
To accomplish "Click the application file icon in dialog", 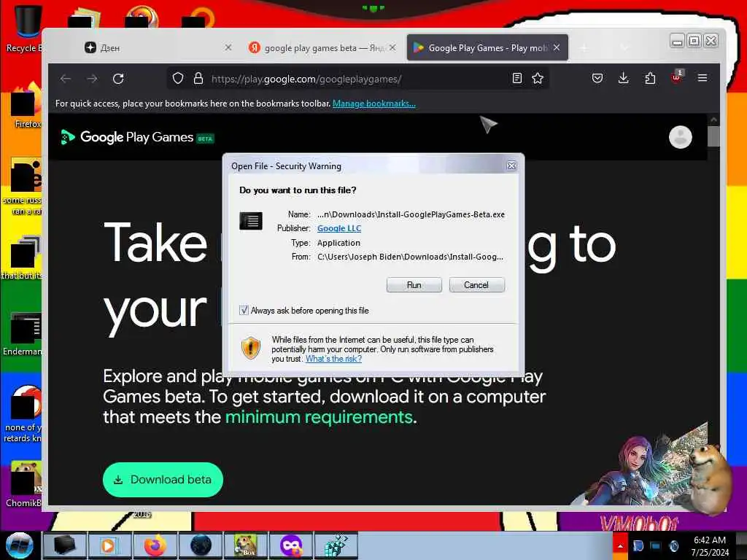I will click(x=251, y=221).
